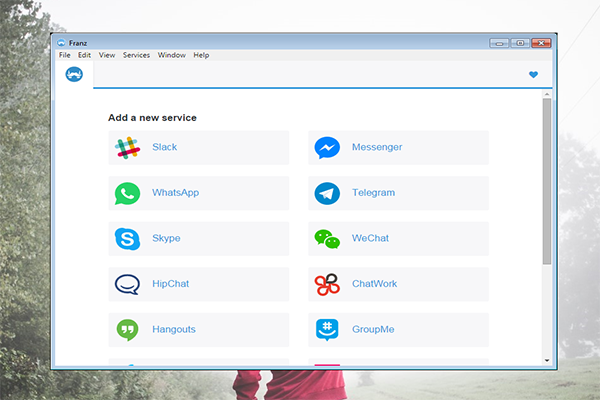Open the Services menu

pos(136,55)
